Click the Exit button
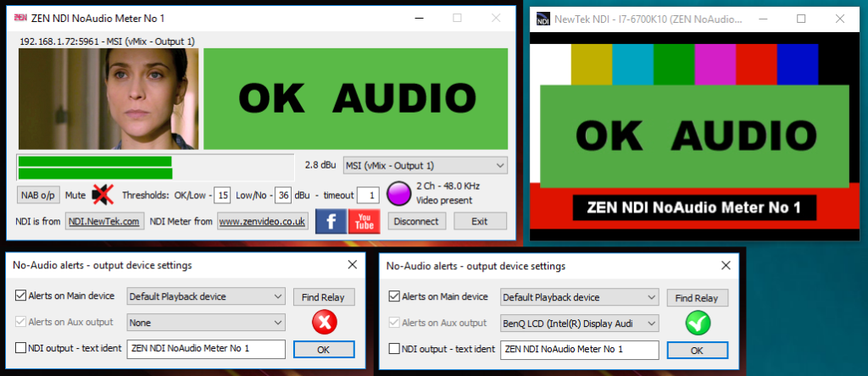This screenshot has height=376, width=868. 480,221
